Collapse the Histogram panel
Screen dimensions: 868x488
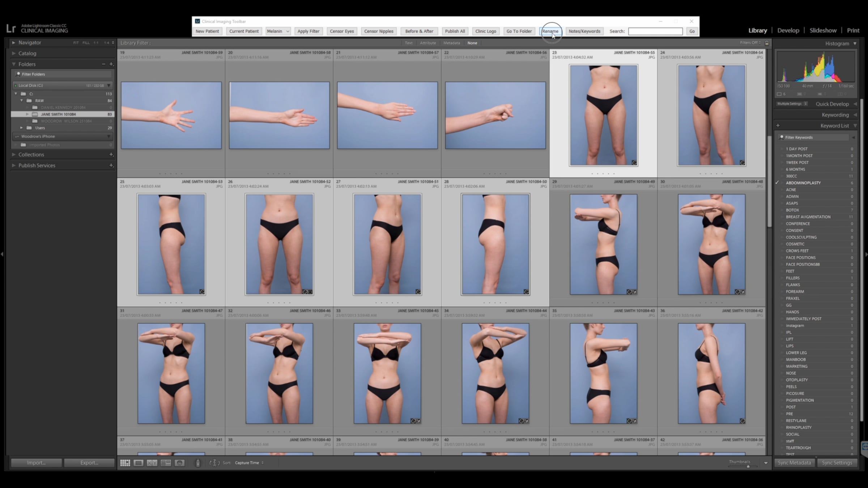click(855, 43)
